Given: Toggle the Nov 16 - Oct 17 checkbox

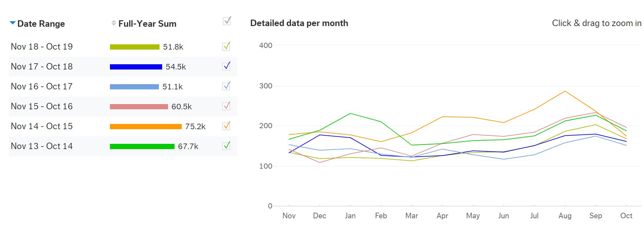Looking at the screenshot, I should [x=226, y=86].
